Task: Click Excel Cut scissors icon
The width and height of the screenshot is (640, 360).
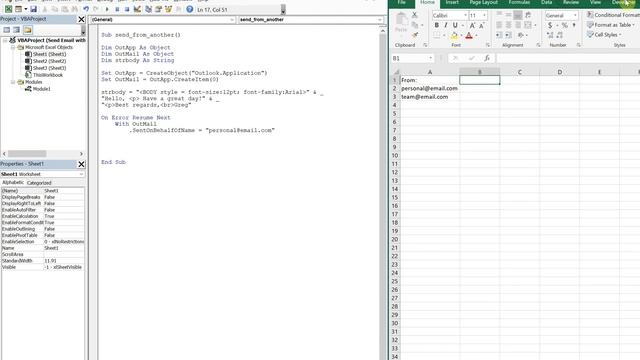Action: pyautogui.click(x=415, y=15)
